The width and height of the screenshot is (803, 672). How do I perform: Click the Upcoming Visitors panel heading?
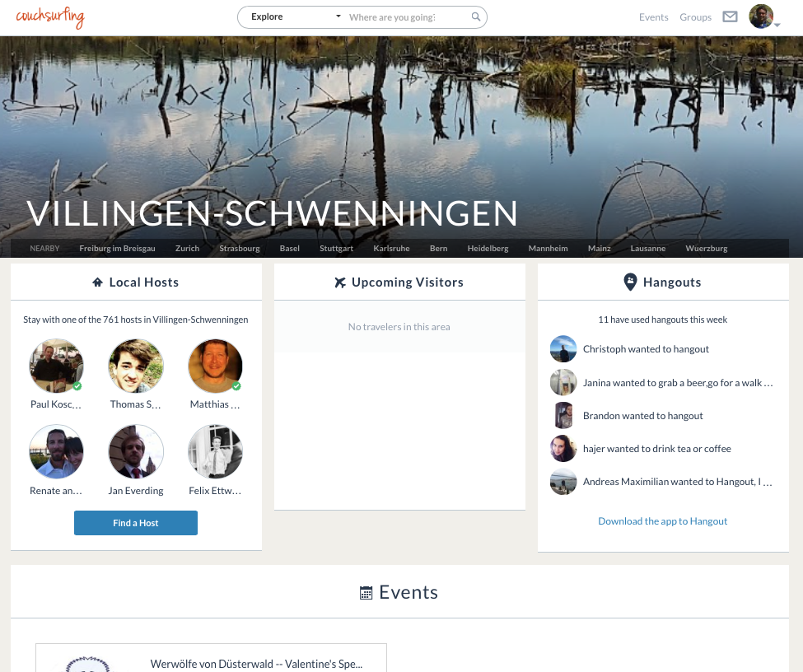(407, 282)
